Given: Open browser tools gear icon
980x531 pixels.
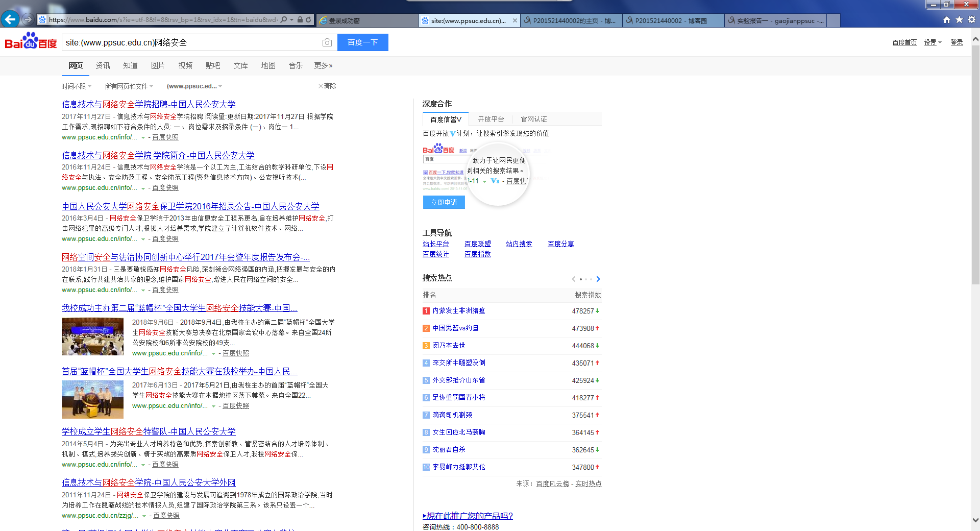Looking at the screenshot, I should pos(972,20).
